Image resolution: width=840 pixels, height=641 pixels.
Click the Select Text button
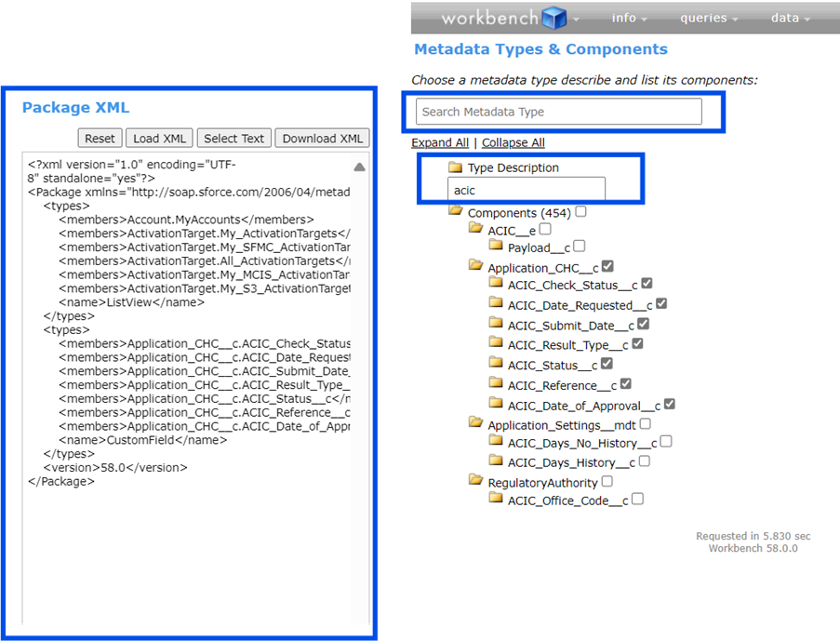click(234, 139)
